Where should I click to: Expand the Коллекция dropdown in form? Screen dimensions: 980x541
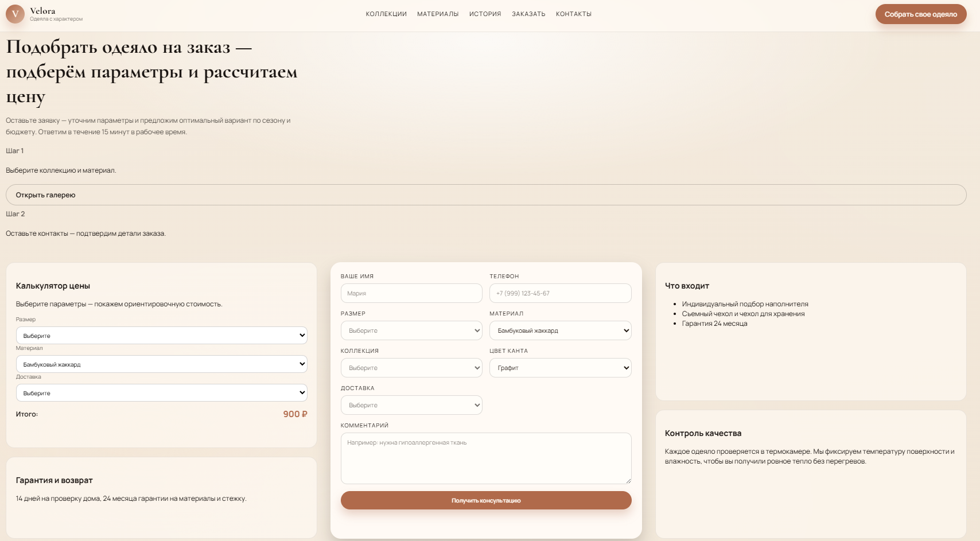[x=411, y=368]
